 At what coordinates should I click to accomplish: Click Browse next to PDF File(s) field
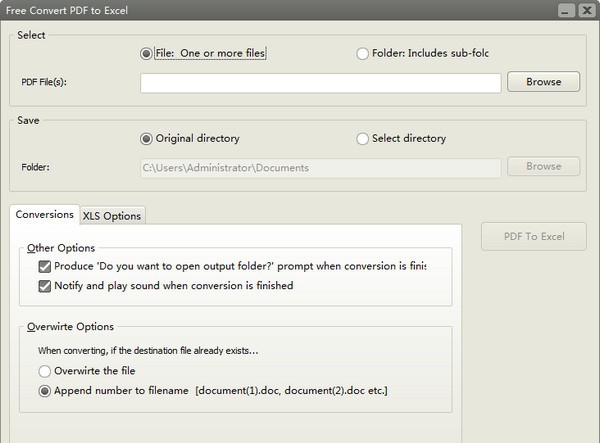tap(543, 82)
